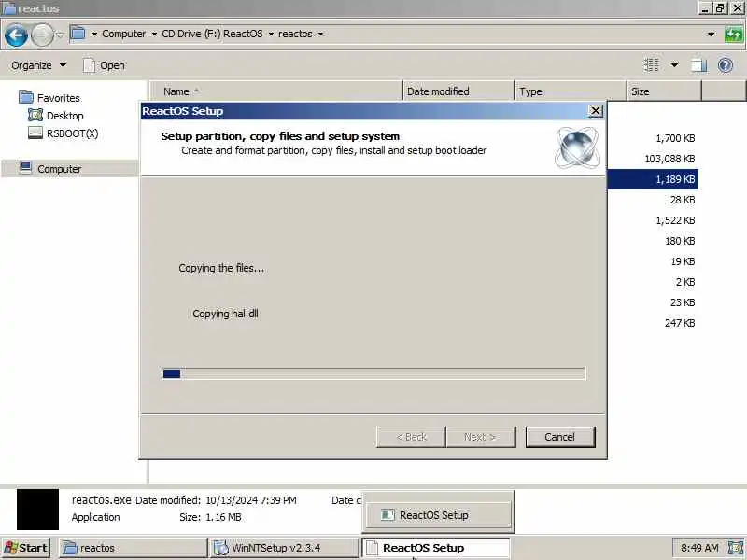Viewport: 747px width, 560px height.
Task: Open the Start menu
Action: 27,548
